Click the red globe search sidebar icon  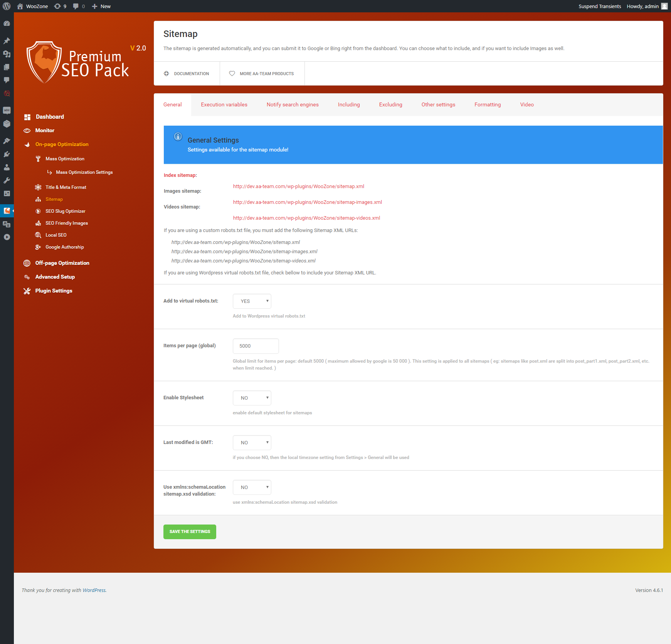click(7, 93)
